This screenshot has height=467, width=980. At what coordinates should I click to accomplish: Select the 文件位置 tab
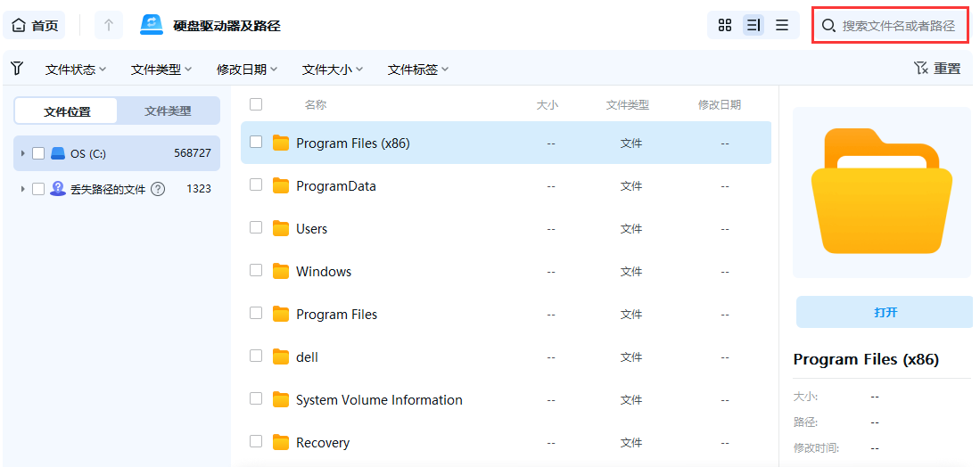tap(66, 111)
